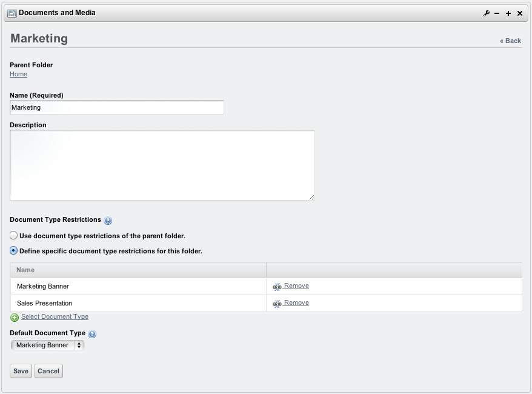Click the Documents and Media portlet icon
This screenshot has width=532, height=394.
pyautogui.click(x=12, y=13)
